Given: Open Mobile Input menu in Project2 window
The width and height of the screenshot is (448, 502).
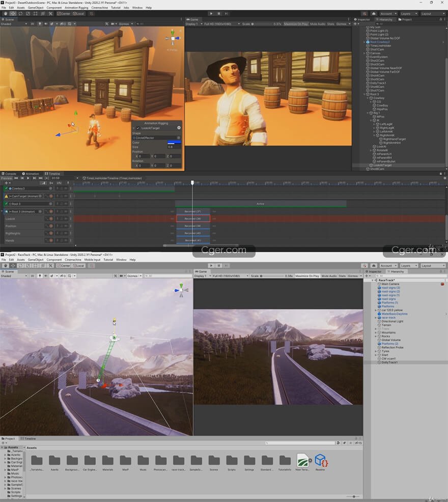Looking at the screenshot, I should 92,260.
